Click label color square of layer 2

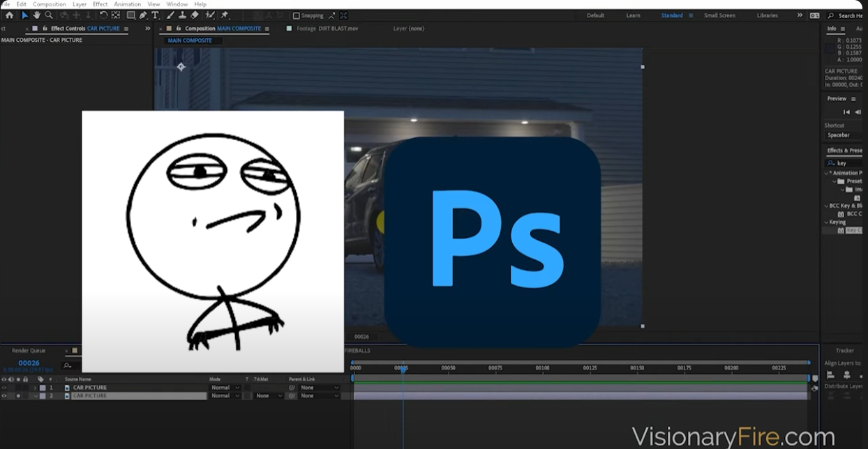pos(43,395)
